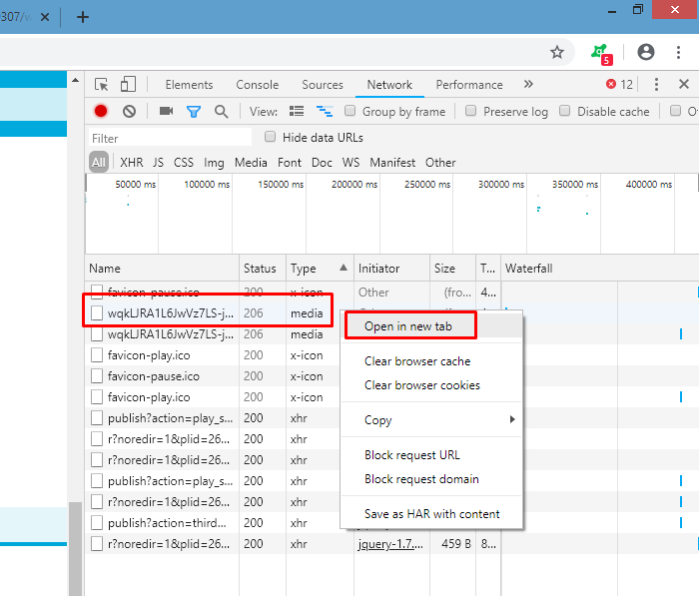
Task: Toggle the device toolbar icon
Action: click(x=128, y=84)
